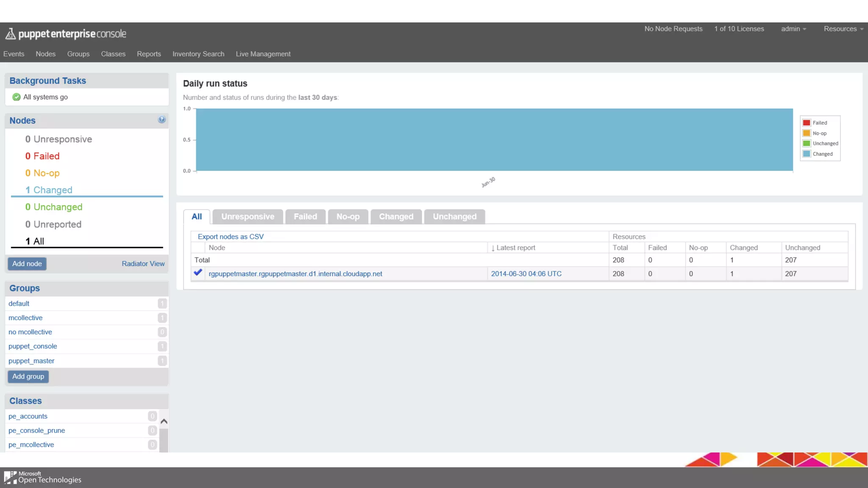The height and width of the screenshot is (488, 868).
Task: Click the pe_accounts class count badge
Action: click(x=152, y=416)
